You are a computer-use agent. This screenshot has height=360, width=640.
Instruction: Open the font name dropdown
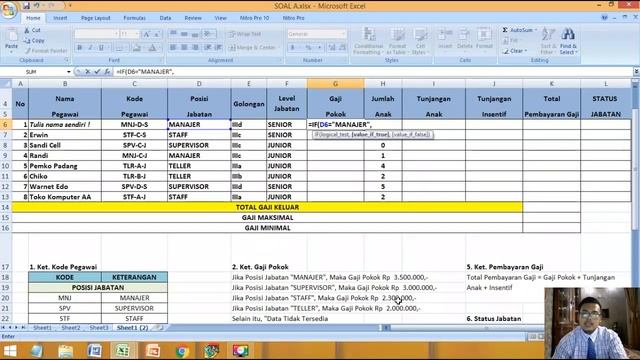point(116,34)
